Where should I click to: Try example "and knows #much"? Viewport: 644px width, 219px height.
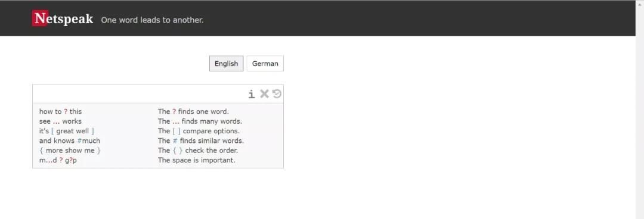point(69,140)
